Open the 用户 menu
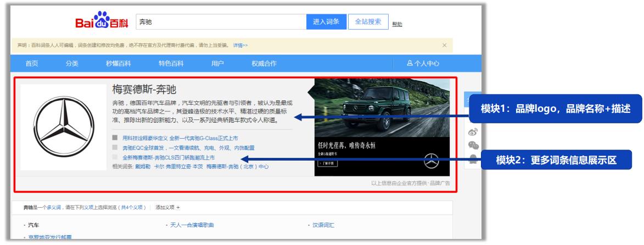 click(217, 64)
